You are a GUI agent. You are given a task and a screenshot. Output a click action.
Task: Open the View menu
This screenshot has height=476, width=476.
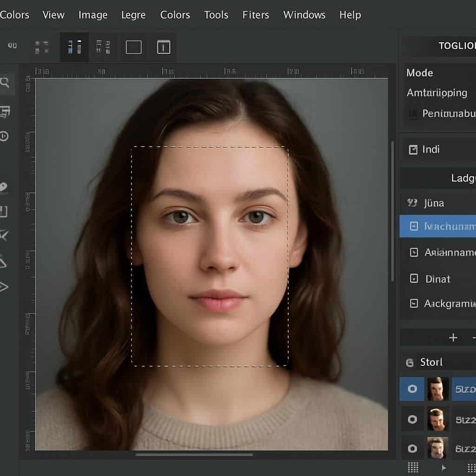[53, 15]
